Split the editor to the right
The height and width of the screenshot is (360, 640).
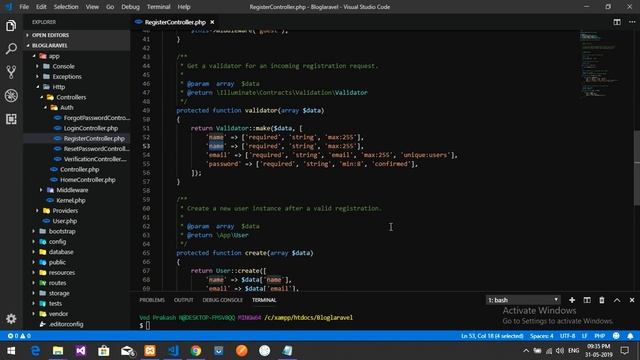click(617, 22)
